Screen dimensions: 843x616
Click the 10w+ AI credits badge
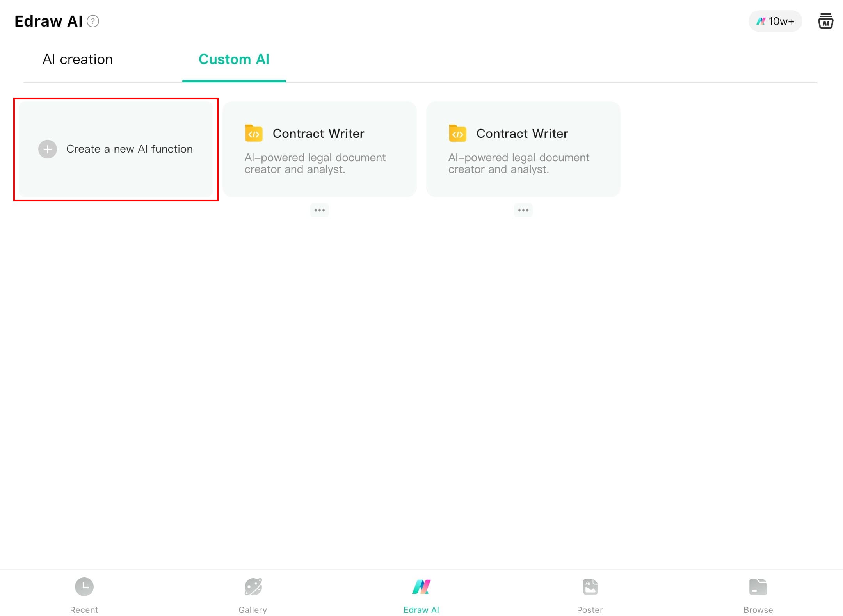pyautogui.click(x=775, y=21)
